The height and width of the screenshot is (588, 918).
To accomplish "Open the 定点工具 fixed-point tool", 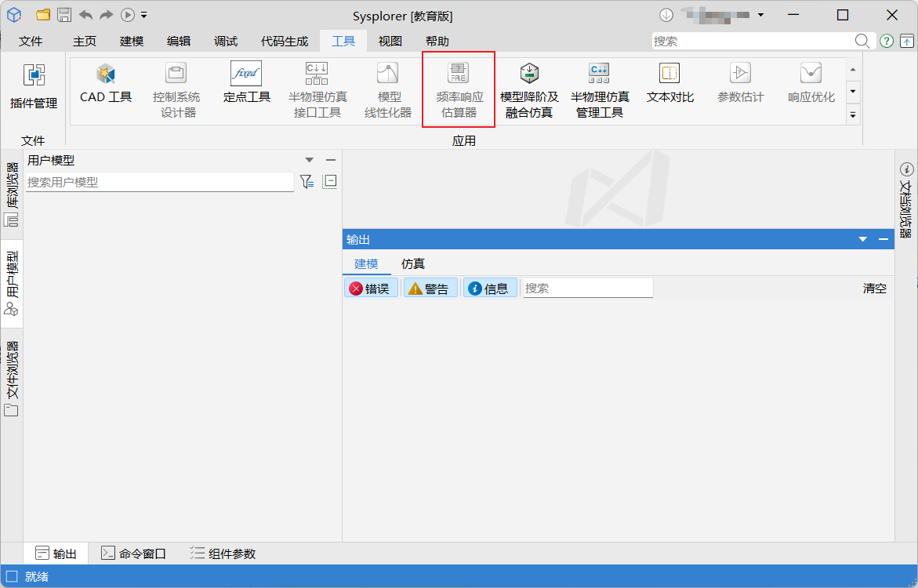I will (246, 84).
